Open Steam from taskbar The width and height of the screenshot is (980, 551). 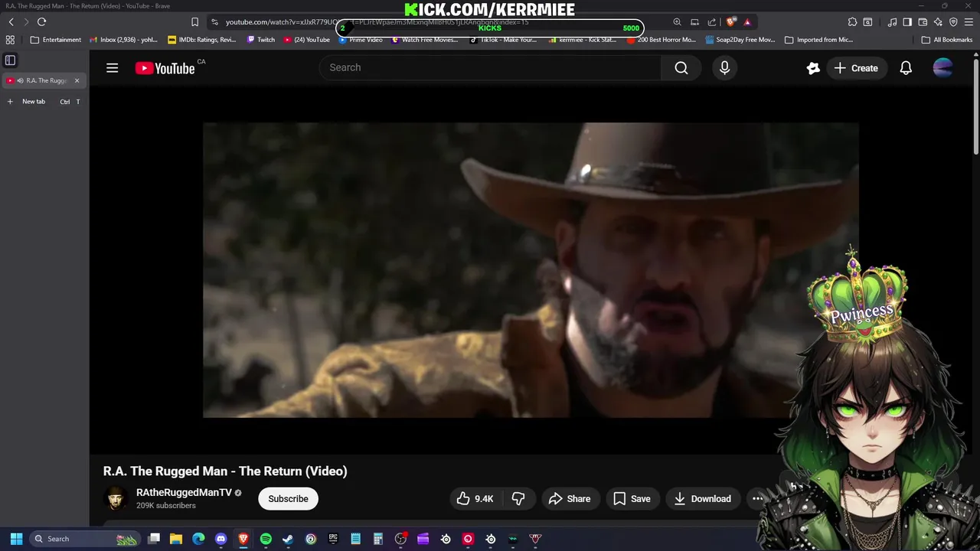click(288, 539)
